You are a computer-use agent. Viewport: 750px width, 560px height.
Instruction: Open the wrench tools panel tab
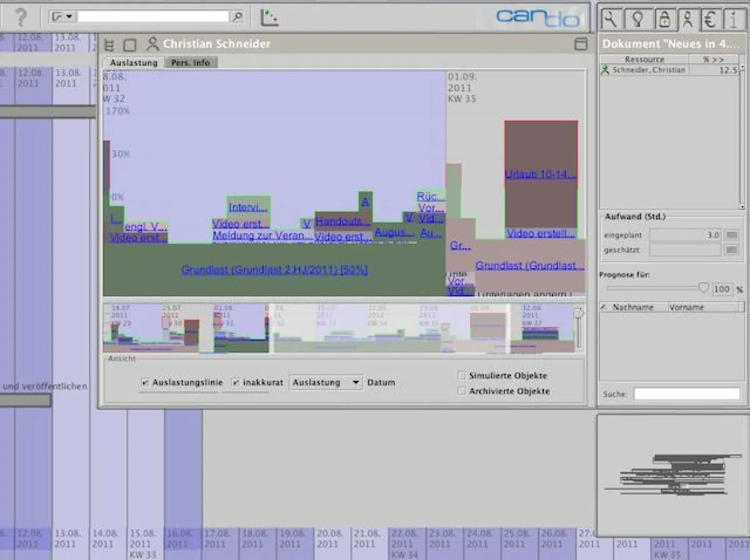pyautogui.click(x=611, y=19)
